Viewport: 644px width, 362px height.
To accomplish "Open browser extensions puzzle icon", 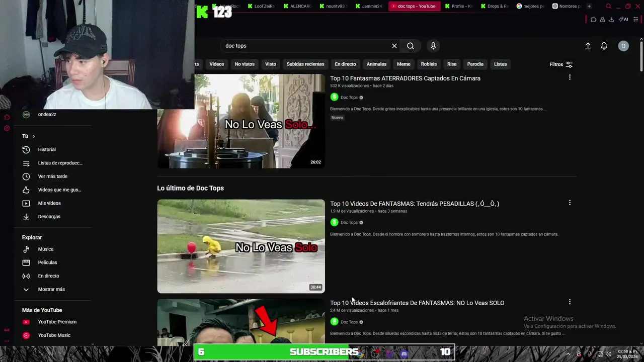I will (594, 20).
